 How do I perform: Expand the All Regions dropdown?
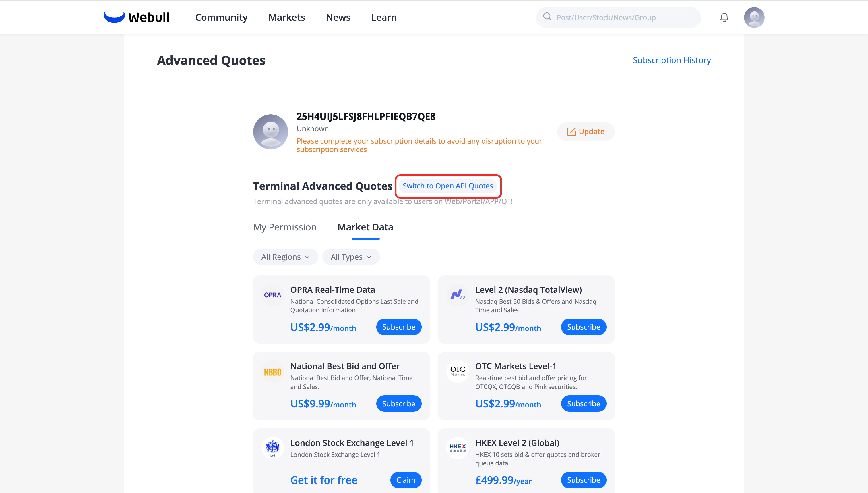click(286, 257)
